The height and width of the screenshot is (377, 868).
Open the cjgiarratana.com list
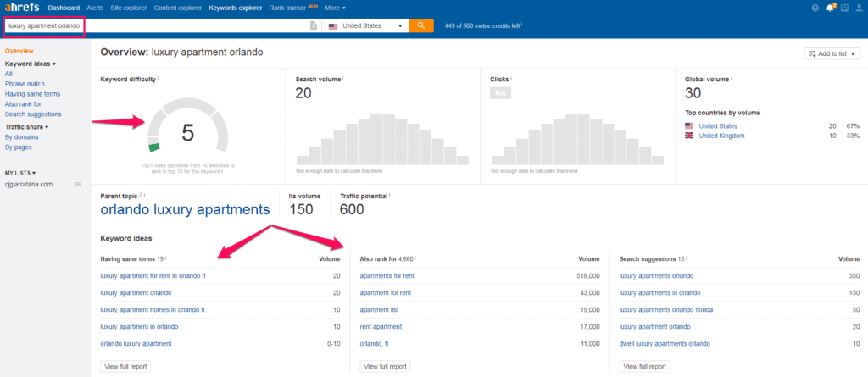pyautogui.click(x=29, y=185)
